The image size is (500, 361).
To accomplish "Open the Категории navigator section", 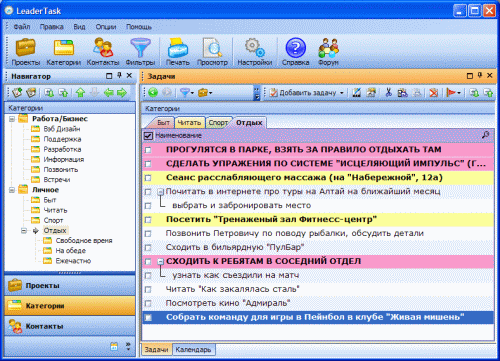I will (70, 306).
